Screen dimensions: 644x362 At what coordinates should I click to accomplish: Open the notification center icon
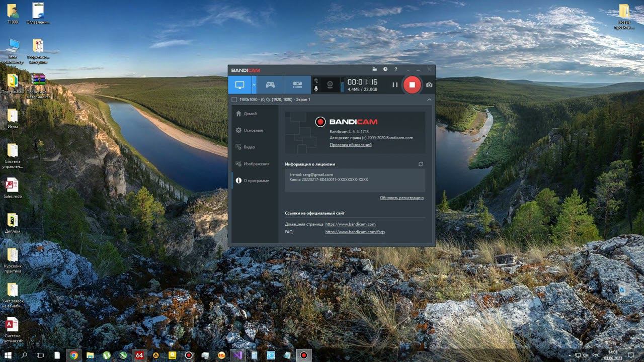click(631, 355)
